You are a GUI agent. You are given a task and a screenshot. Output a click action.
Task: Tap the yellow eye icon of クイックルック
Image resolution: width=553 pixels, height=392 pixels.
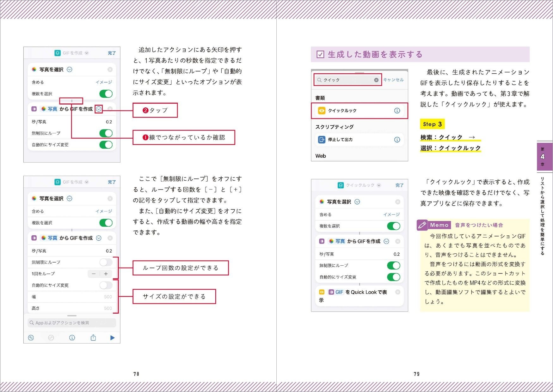pyautogui.click(x=322, y=111)
